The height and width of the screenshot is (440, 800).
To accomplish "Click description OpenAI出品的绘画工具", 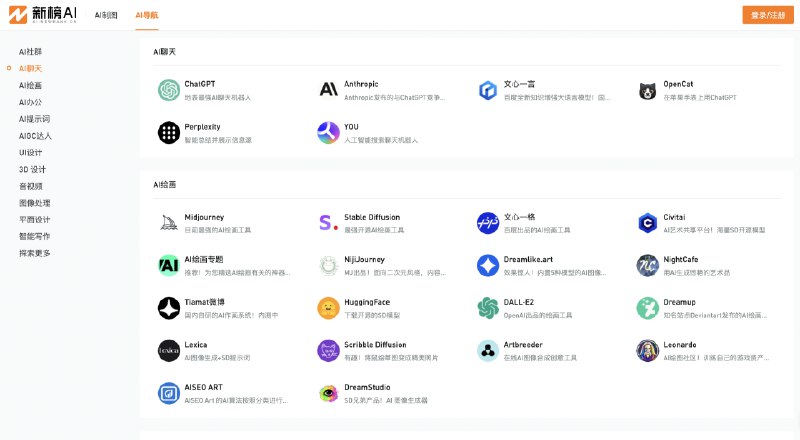I will pyautogui.click(x=538, y=315).
